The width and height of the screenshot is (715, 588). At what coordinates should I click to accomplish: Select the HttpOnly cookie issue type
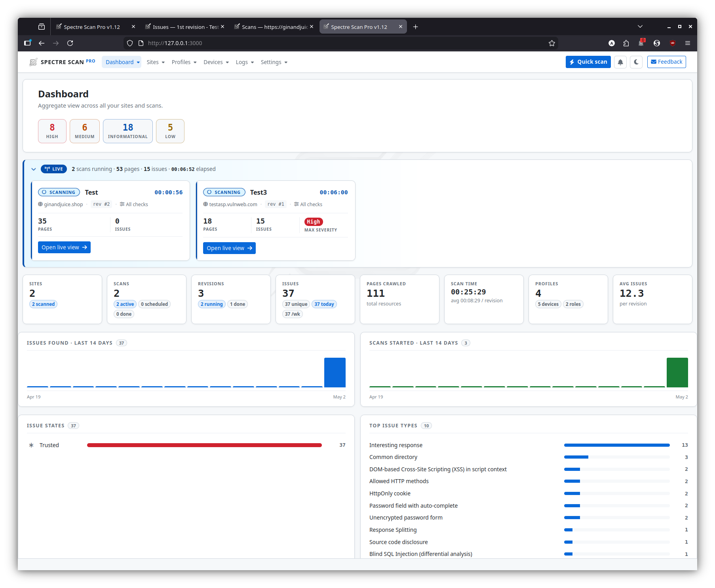tap(390, 493)
